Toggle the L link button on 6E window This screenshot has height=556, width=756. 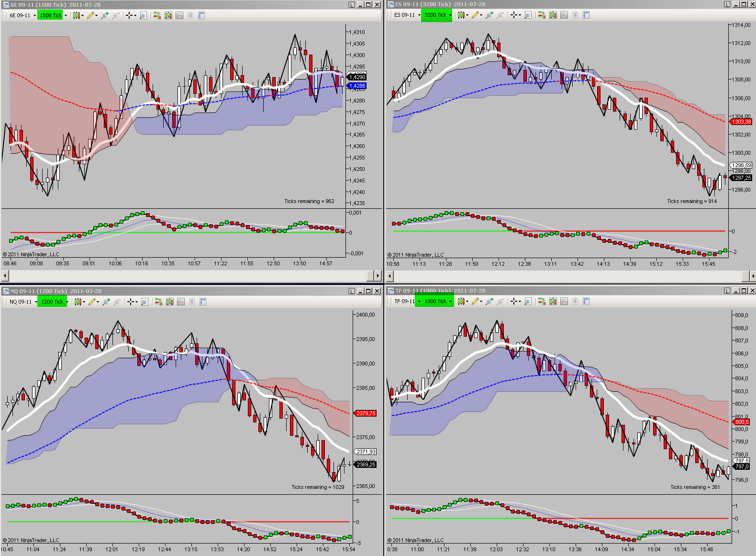[x=352, y=4]
